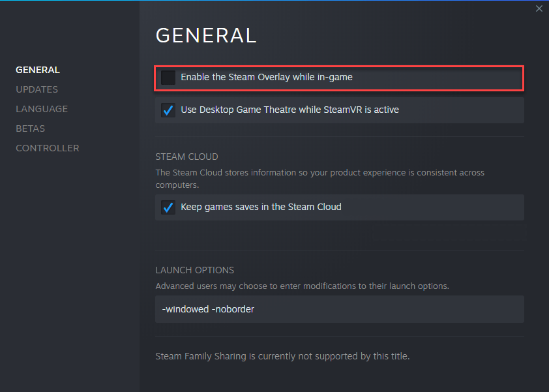Image resolution: width=549 pixels, height=392 pixels.
Task: Click the '-windowed -noborder' text to edit it
Action: point(207,309)
